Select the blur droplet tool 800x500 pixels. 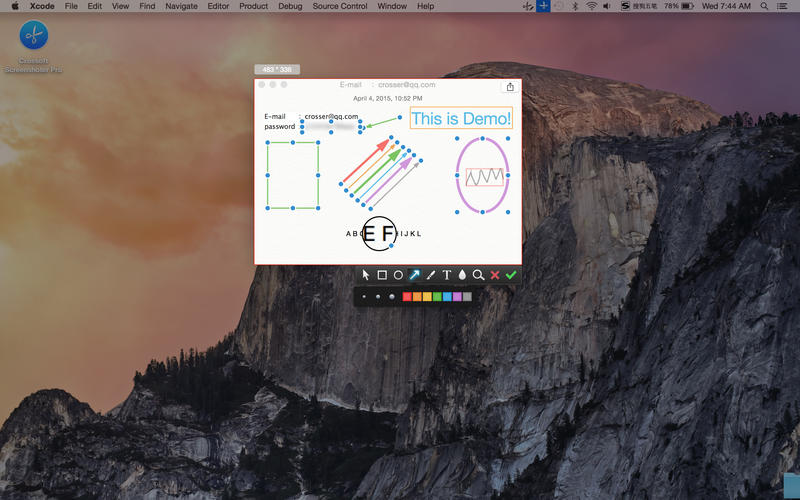tap(463, 275)
